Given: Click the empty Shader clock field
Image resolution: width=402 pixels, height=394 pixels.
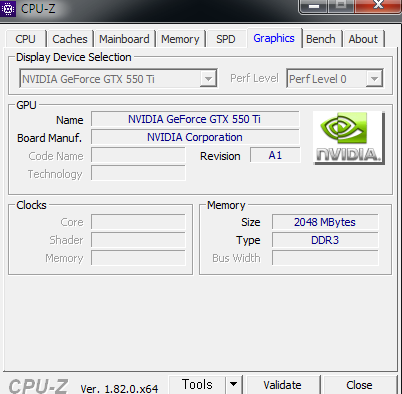Looking at the screenshot, I should (x=138, y=240).
